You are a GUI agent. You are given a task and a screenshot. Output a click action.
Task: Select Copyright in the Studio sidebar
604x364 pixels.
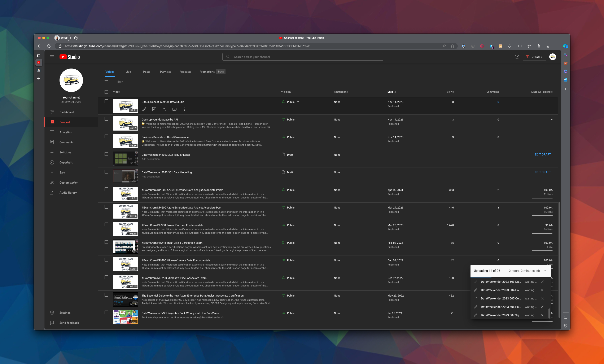[x=66, y=162]
